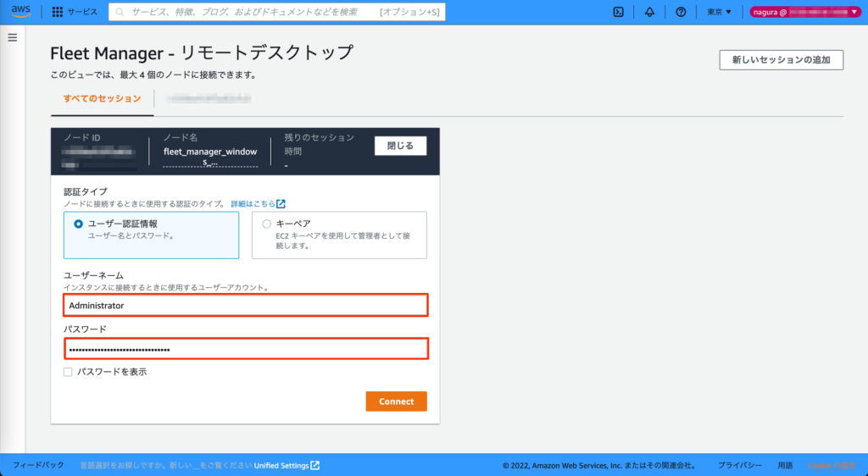This screenshot has height=476, width=868.
Task: Open the サービス grid menu
Action: click(x=75, y=12)
